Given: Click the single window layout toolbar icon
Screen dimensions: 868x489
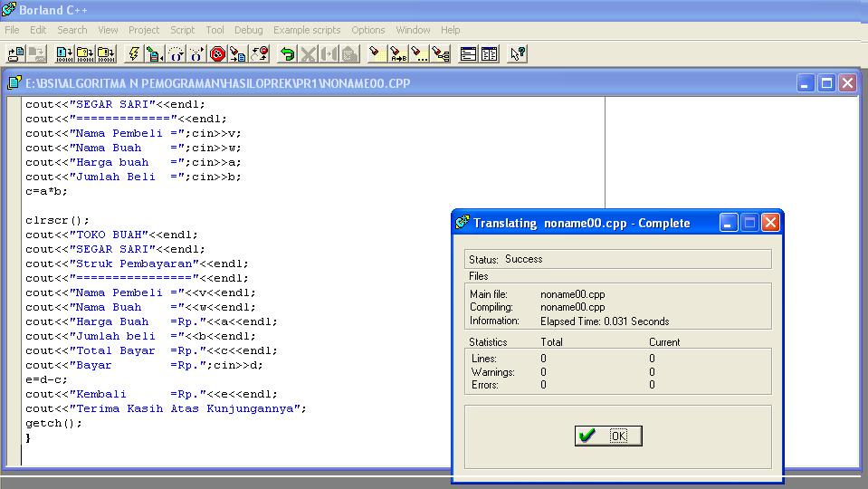Looking at the screenshot, I should click(x=468, y=53).
